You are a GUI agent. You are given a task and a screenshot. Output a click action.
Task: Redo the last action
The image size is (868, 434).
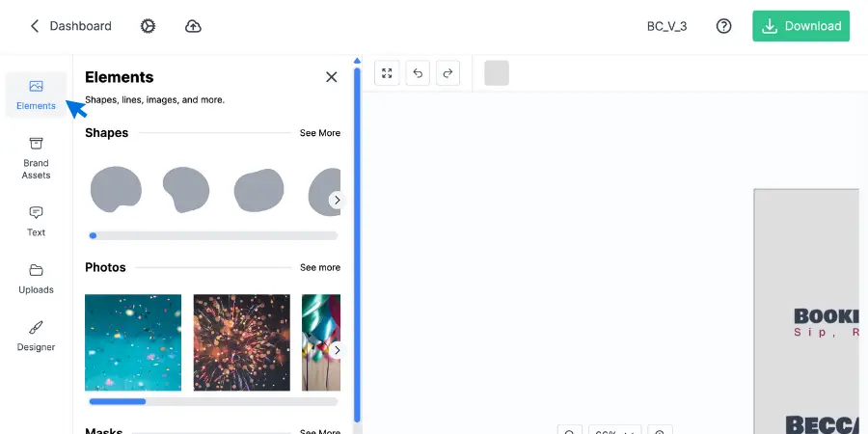448,73
